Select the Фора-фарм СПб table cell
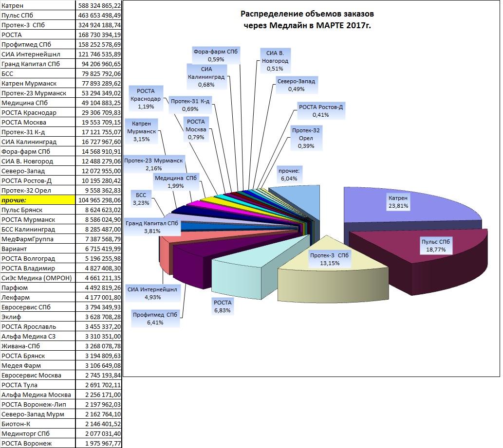 37,152
